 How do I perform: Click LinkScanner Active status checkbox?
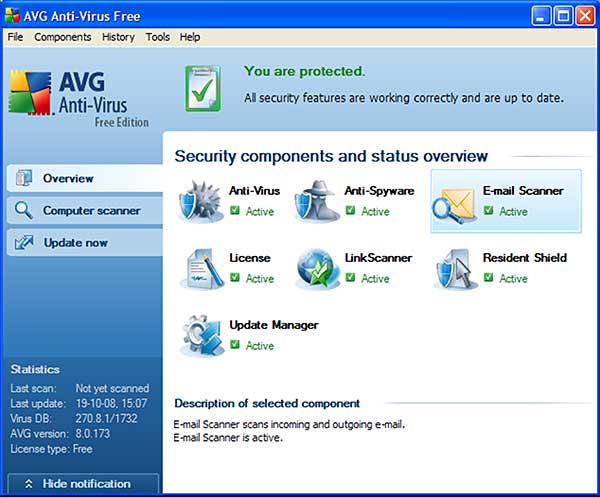[350, 278]
